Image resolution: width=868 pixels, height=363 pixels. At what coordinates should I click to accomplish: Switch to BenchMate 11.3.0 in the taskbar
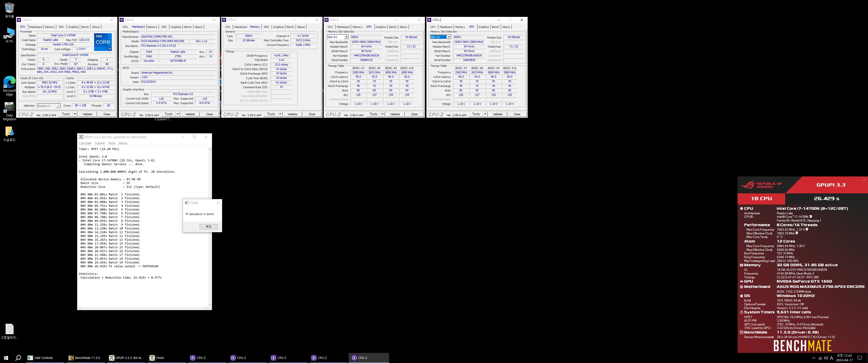tap(85, 358)
